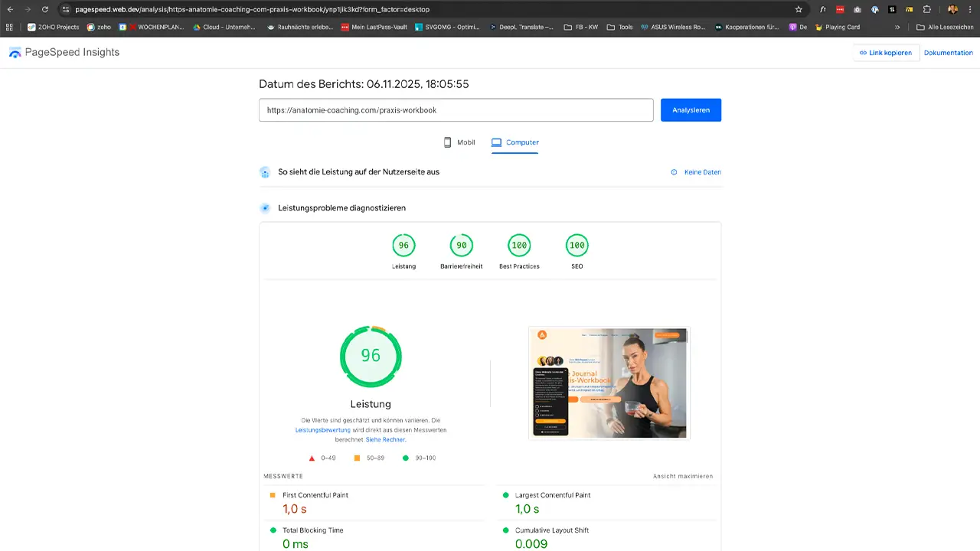980x551 pixels.
Task: Open the browser three-dot menu
Action: [x=971, y=9]
